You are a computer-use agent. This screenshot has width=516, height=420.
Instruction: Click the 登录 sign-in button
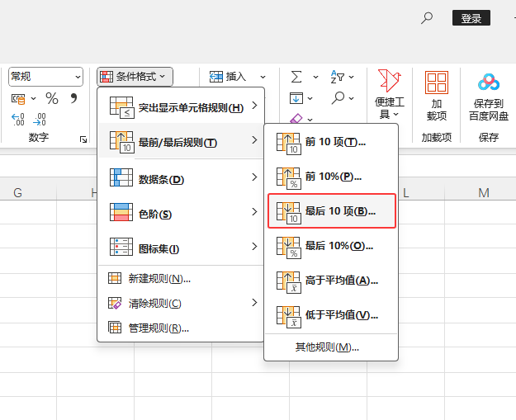[471, 18]
